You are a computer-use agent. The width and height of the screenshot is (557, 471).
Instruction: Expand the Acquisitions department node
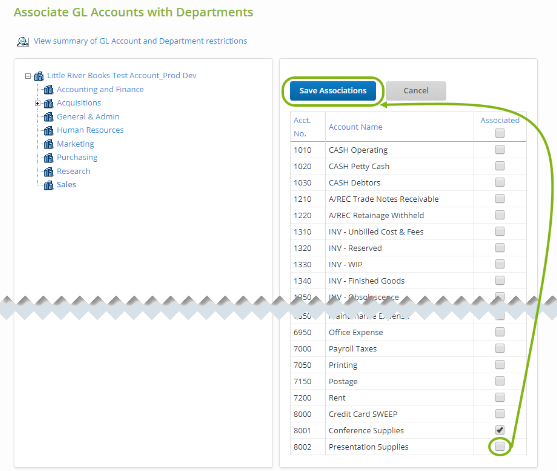pos(37,103)
